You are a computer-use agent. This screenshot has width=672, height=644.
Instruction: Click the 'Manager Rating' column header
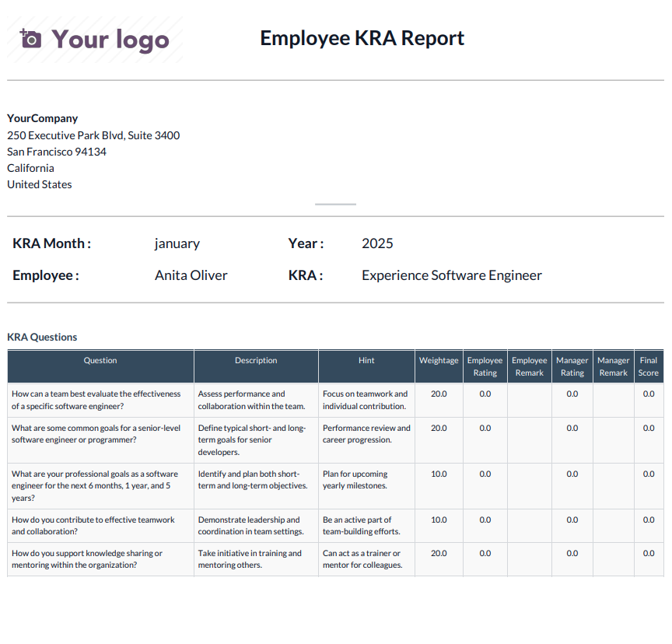572,366
